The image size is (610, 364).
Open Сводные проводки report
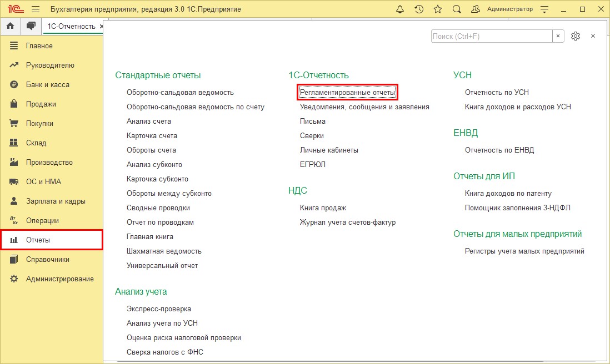(x=158, y=208)
